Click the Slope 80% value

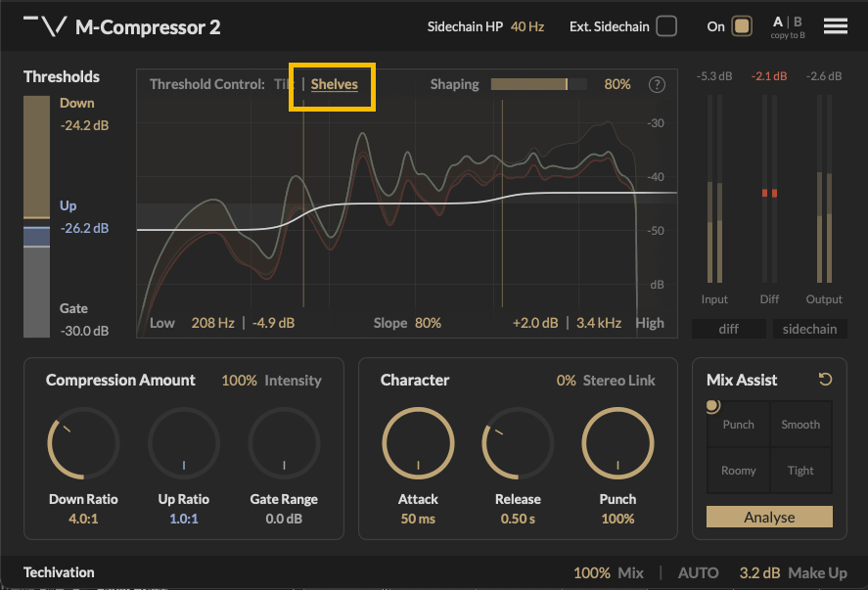(x=428, y=323)
